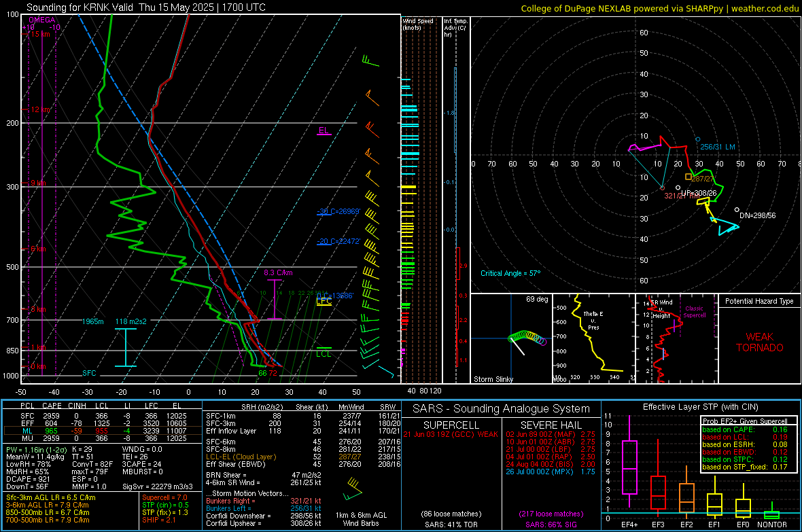The width and height of the screenshot is (802, 532).
Task: Click the 'UP=308/26' Corfidi upshear label
Action: [699, 193]
